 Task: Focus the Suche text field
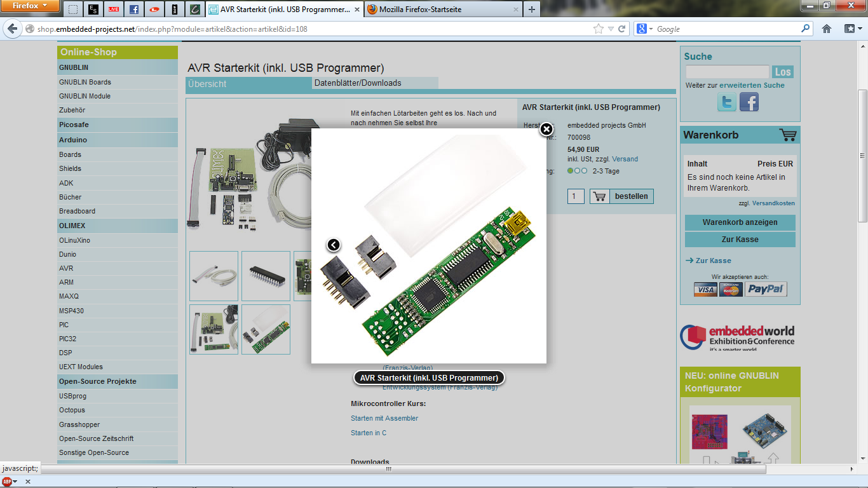(x=728, y=72)
